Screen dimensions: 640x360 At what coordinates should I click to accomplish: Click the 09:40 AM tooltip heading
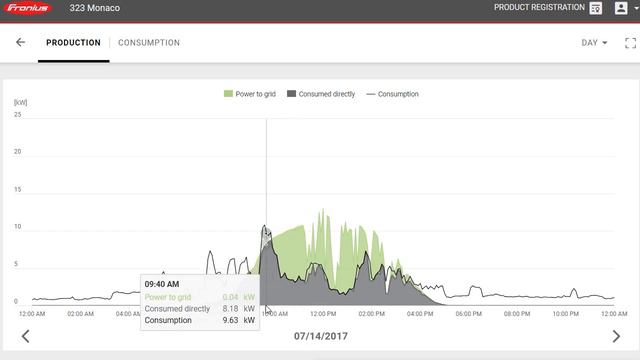tap(162, 284)
